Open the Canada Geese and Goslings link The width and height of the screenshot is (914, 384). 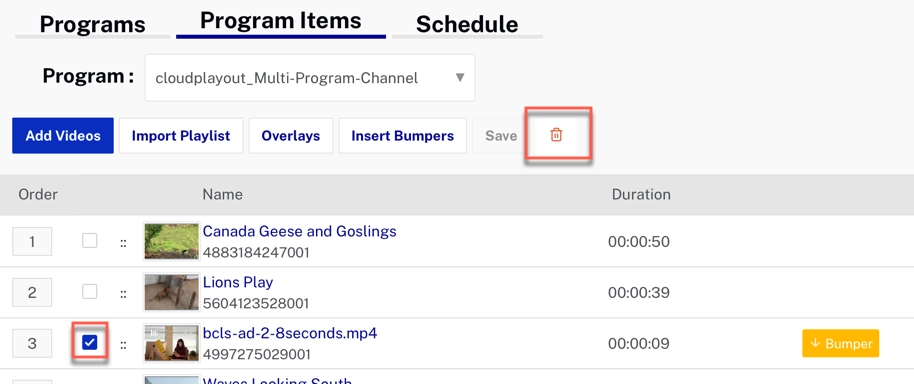300,231
